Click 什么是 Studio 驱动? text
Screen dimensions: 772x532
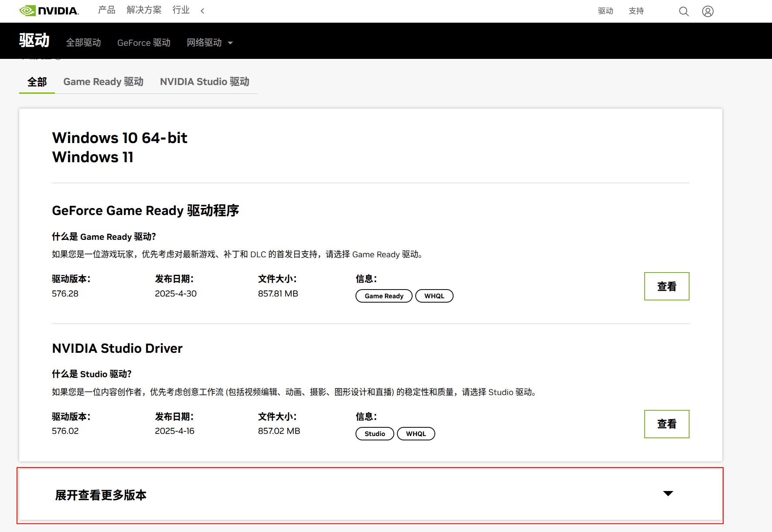pos(92,374)
